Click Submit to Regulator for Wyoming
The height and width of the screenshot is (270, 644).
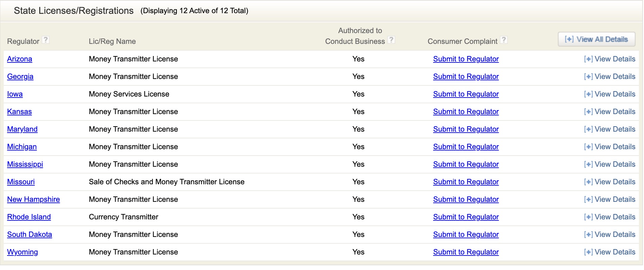pos(466,252)
